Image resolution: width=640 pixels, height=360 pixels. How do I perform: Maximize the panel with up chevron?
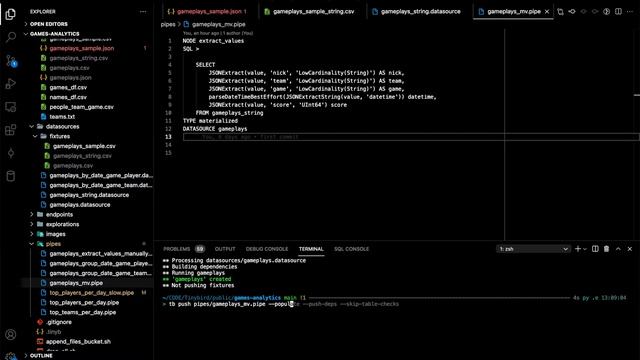618,249
